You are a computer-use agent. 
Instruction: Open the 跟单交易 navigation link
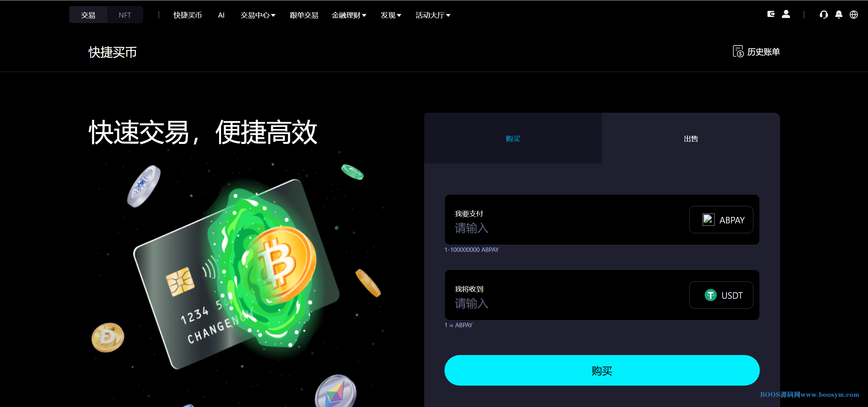[x=304, y=15]
